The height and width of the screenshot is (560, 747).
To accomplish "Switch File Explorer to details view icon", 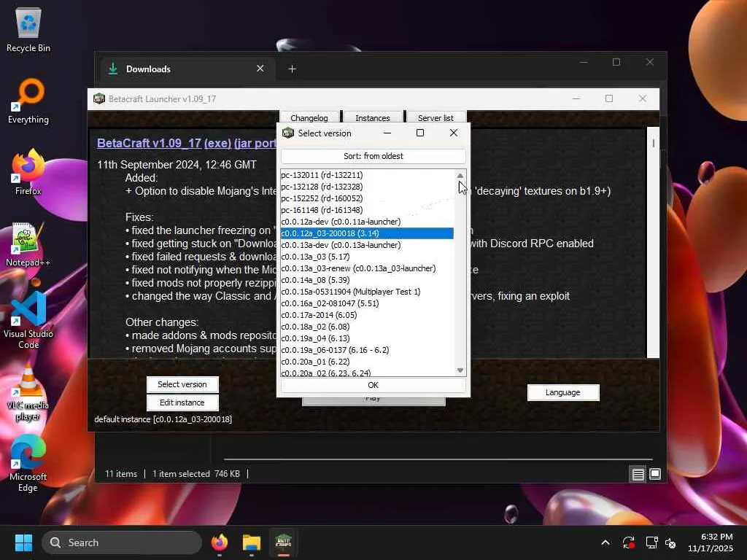I will coord(638,474).
